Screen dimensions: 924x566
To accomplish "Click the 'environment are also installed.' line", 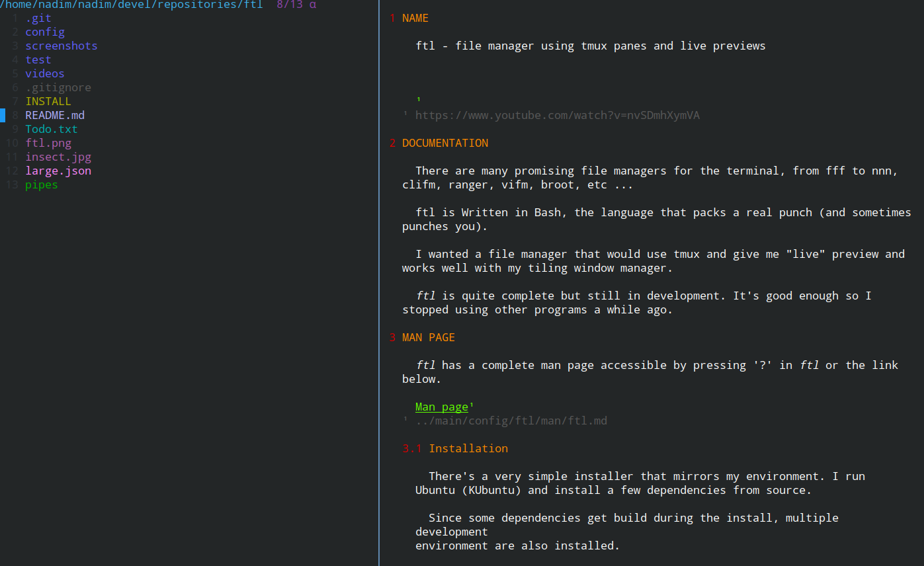I will click(x=518, y=546).
